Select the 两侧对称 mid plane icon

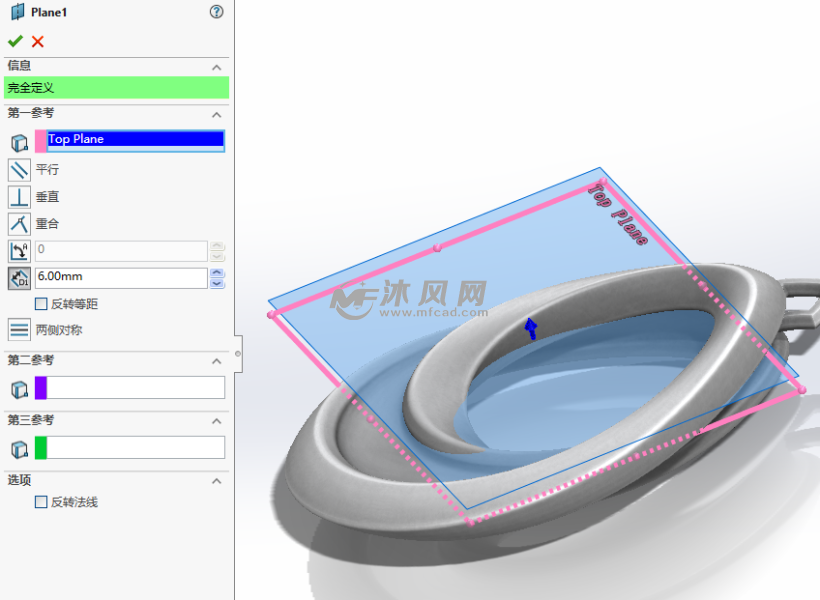point(19,330)
